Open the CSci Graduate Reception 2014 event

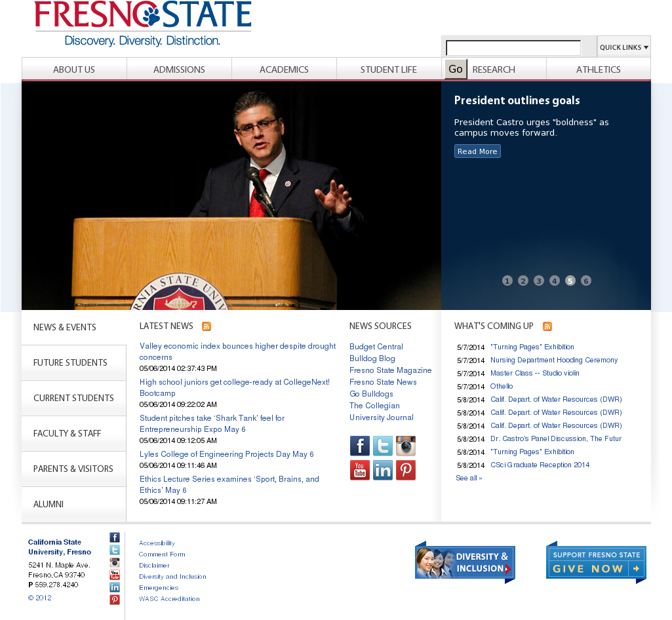[x=540, y=465]
